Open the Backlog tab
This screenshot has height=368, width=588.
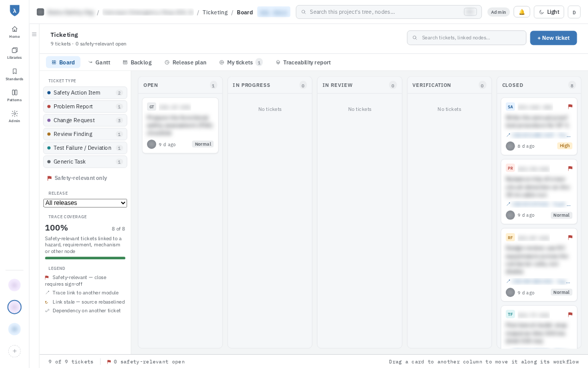pos(137,62)
